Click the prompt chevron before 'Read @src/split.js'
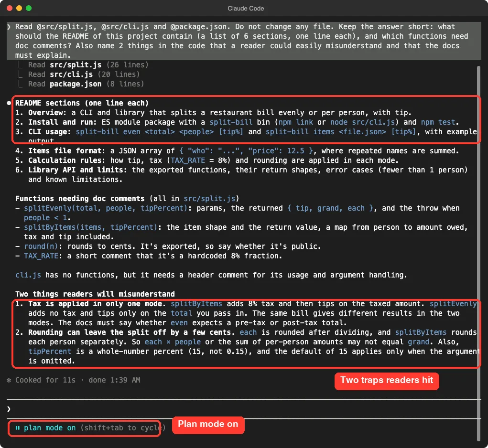This screenshot has width=488, height=448. coord(9,27)
